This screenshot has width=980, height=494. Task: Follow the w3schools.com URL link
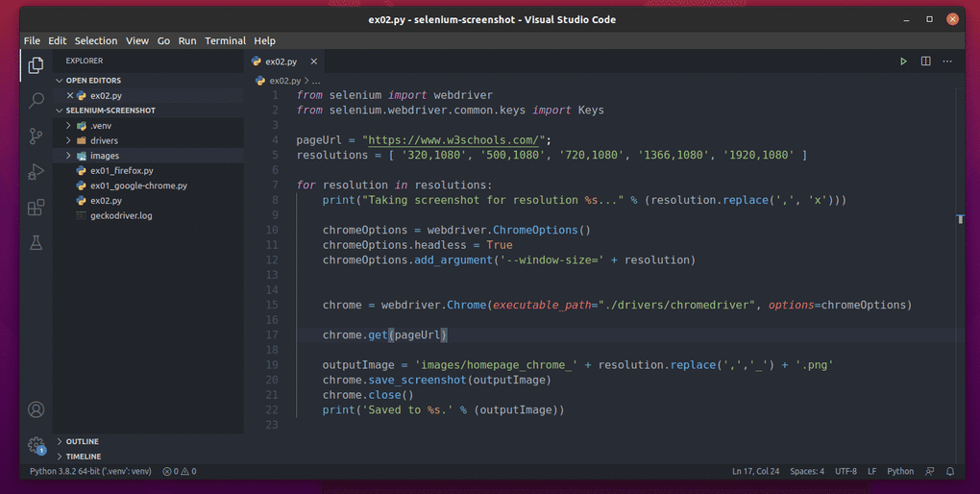(x=453, y=140)
